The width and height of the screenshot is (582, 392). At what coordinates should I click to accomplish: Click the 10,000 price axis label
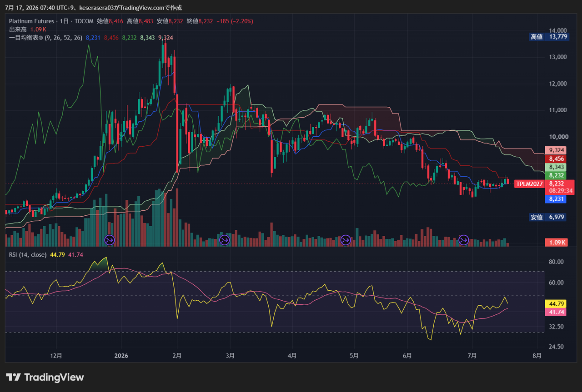[x=558, y=137]
